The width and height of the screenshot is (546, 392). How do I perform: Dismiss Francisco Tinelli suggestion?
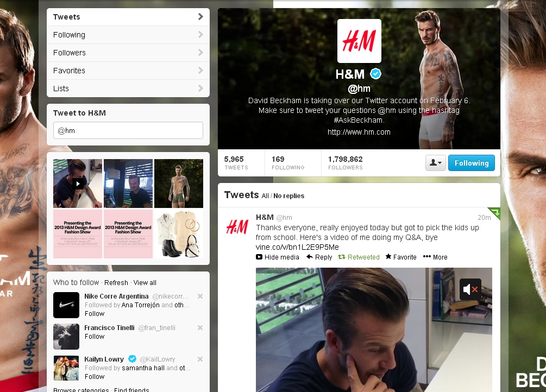[x=200, y=327]
